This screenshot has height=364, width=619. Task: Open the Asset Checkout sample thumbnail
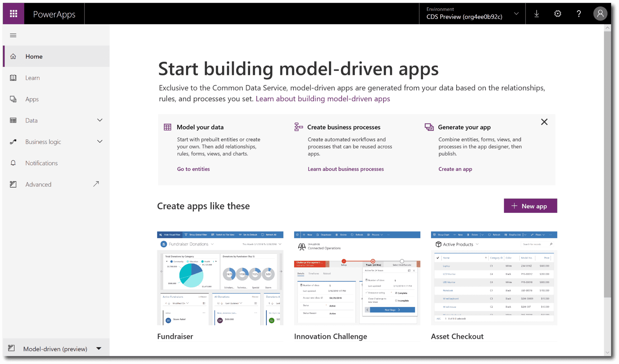[494, 278]
